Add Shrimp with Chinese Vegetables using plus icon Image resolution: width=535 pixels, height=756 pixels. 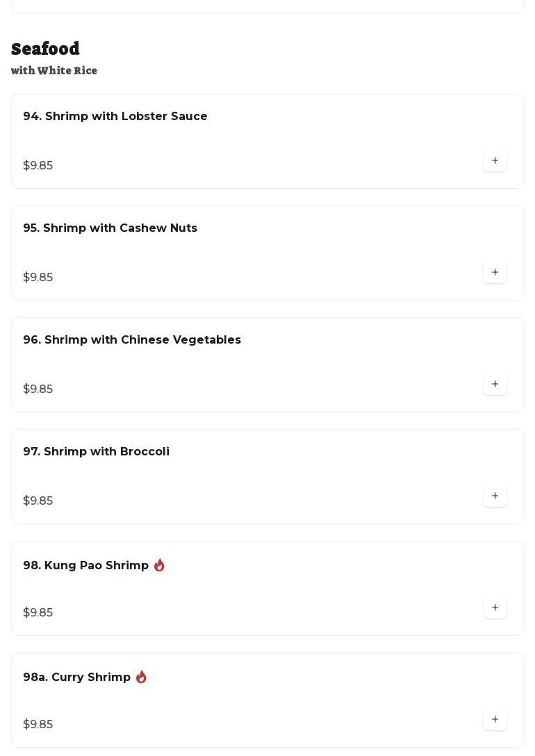click(x=495, y=385)
